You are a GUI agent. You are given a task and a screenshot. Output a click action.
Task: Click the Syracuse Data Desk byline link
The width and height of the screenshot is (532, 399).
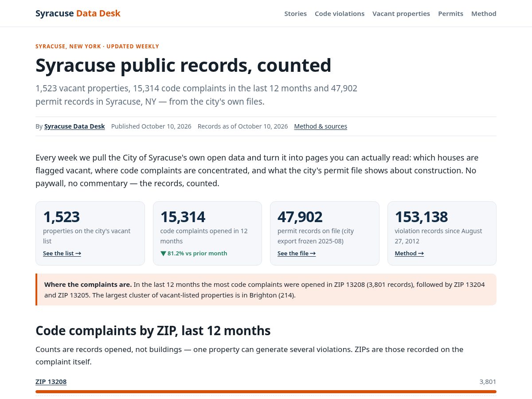coord(74,126)
